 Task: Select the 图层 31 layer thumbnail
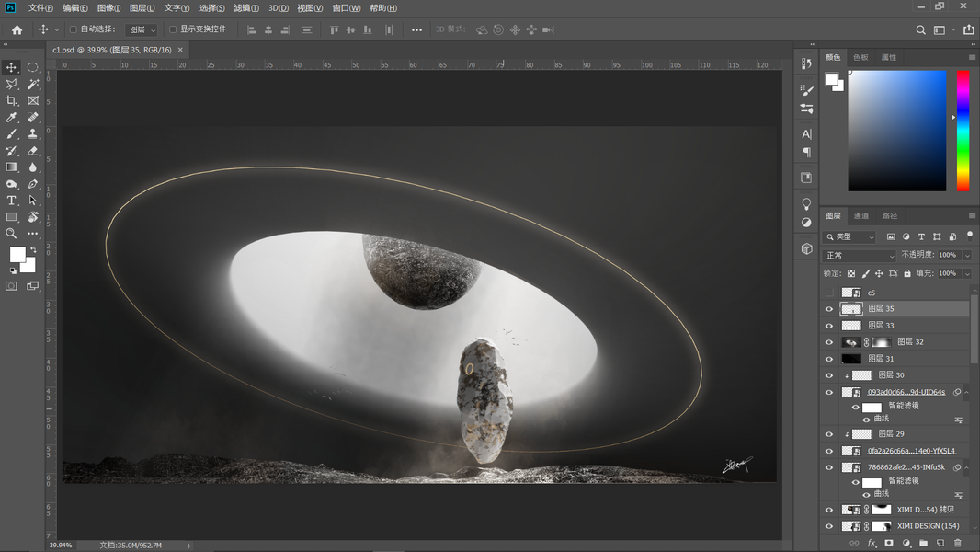pos(851,359)
